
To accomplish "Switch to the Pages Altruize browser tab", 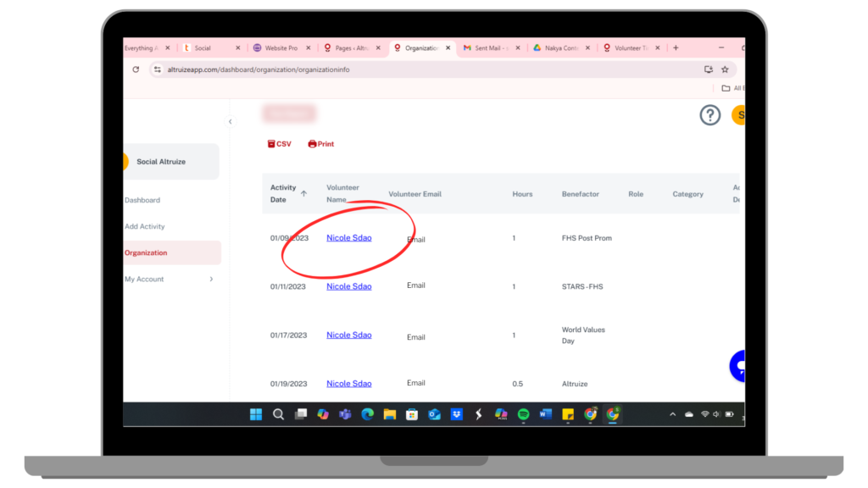I will 352,48.
